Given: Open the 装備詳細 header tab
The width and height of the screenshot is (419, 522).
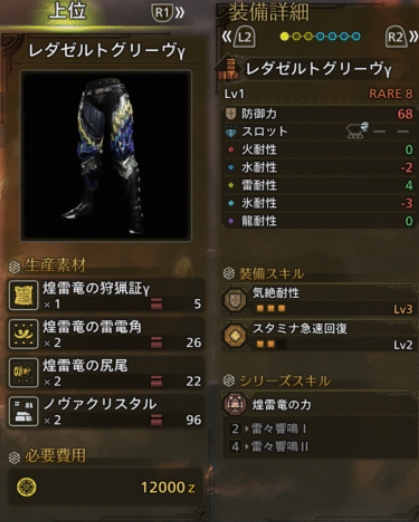Looking at the screenshot, I should click(x=269, y=13).
